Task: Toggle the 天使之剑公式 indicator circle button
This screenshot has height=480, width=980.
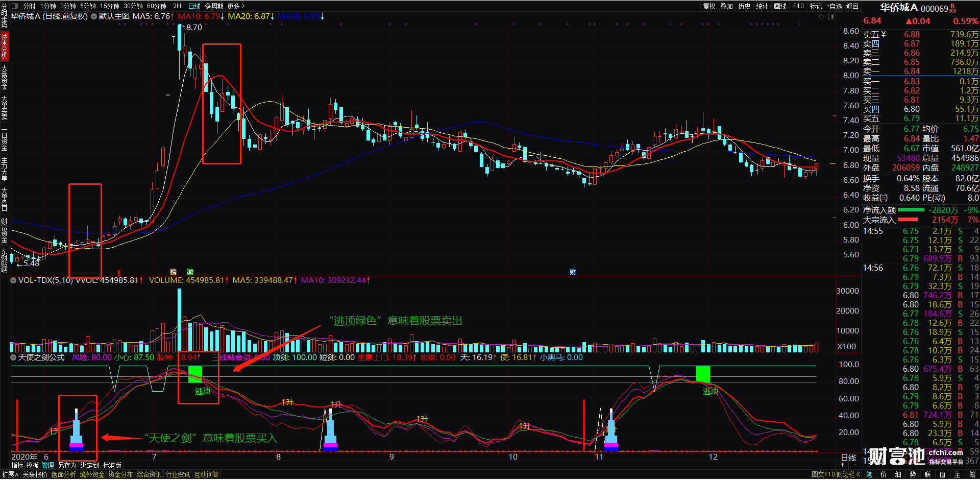Action: 13,357
